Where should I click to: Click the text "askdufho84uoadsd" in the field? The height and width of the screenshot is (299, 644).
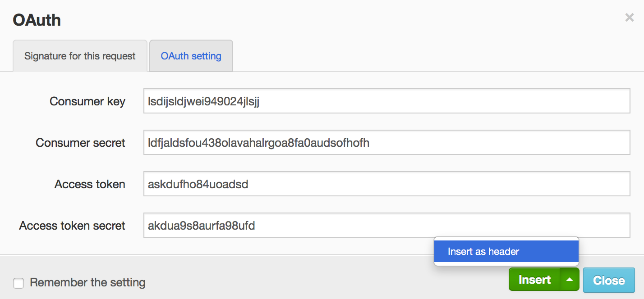point(198,184)
